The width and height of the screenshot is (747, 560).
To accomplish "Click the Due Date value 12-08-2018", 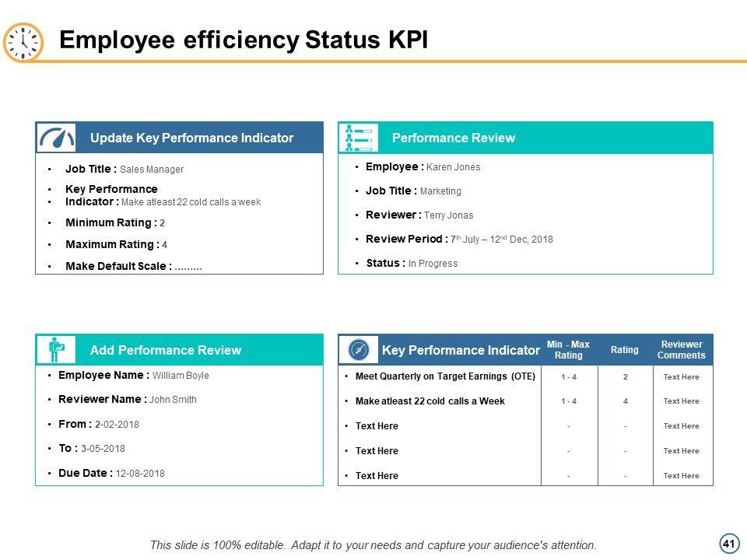I will [140, 473].
